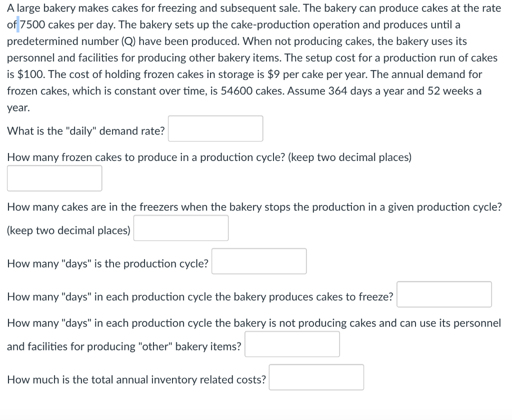
Task: Click the production cycle days input box
Action: pos(258,261)
